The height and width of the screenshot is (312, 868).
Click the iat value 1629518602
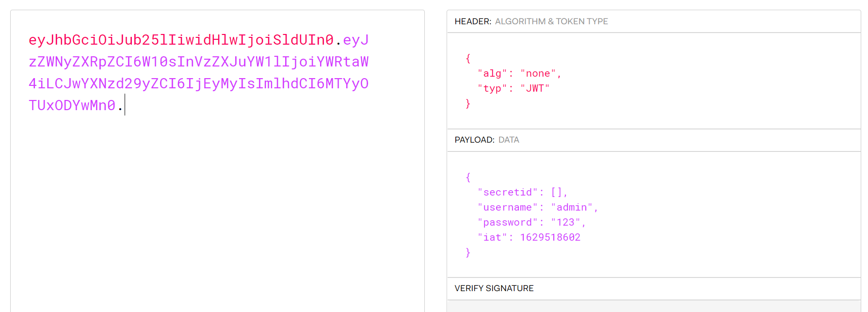550,238
